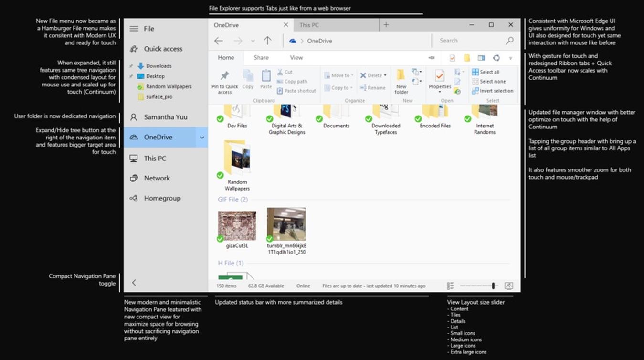
Task: Click the large thumbnails view icon in status bar
Action: click(509, 286)
